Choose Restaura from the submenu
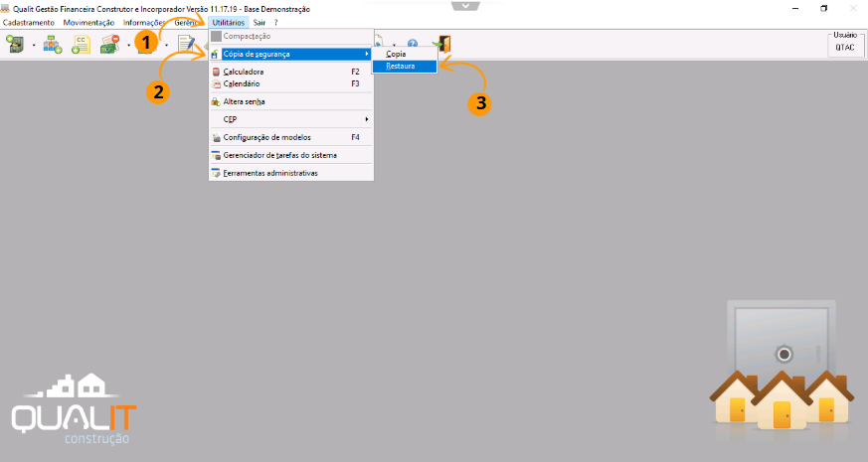Screen dimensions: 868x462 tap(405, 66)
